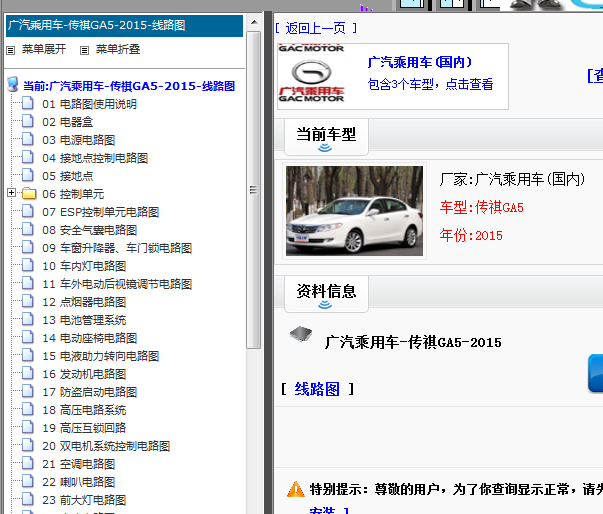Image resolution: width=603 pixels, height=514 pixels.
Task: Click the page icon for 04 接地点控制电路图
Action: (x=28, y=157)
